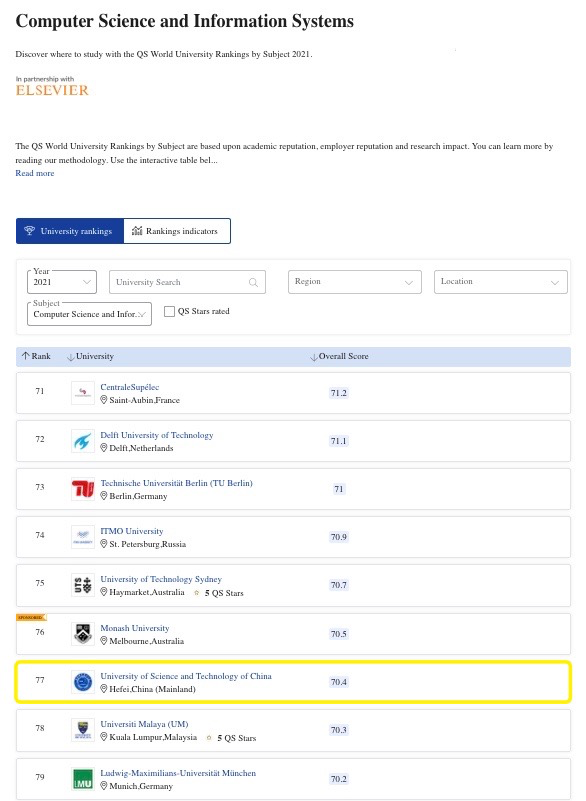Sort by Overall Score column

point(339,357)
